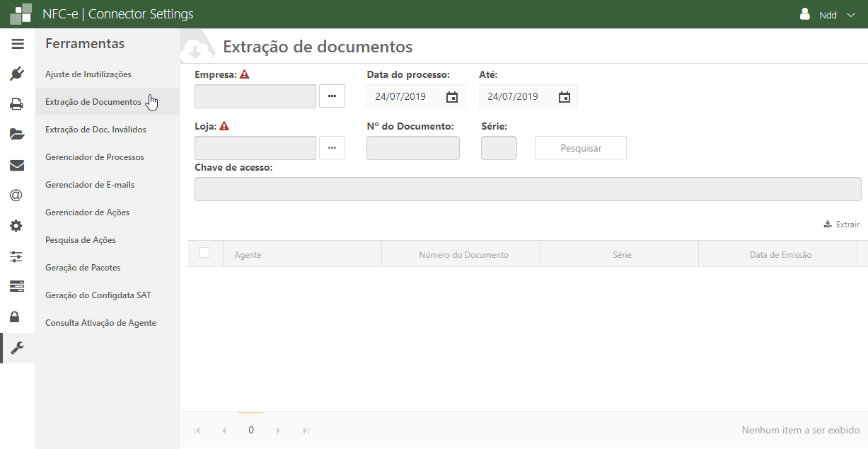Open the envelope mail icon in sidebar
Screen dimensions: 868x449
[x=17, y=165]
